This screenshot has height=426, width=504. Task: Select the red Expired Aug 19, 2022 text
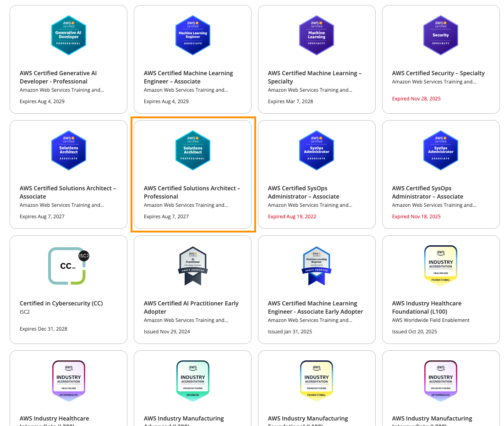click(x=292, y=216)
